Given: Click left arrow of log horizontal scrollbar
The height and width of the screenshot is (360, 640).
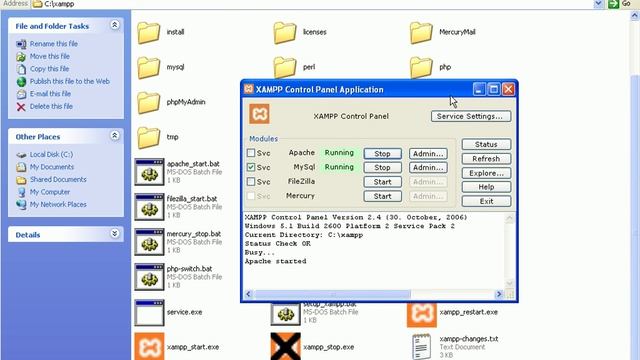Looking at the screenshot, I should [x=249, y=294].
